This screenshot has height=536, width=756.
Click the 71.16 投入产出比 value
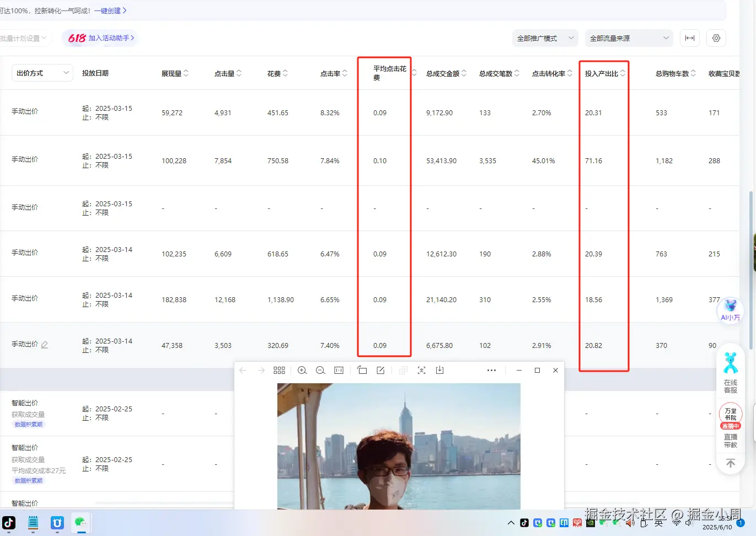593,161
